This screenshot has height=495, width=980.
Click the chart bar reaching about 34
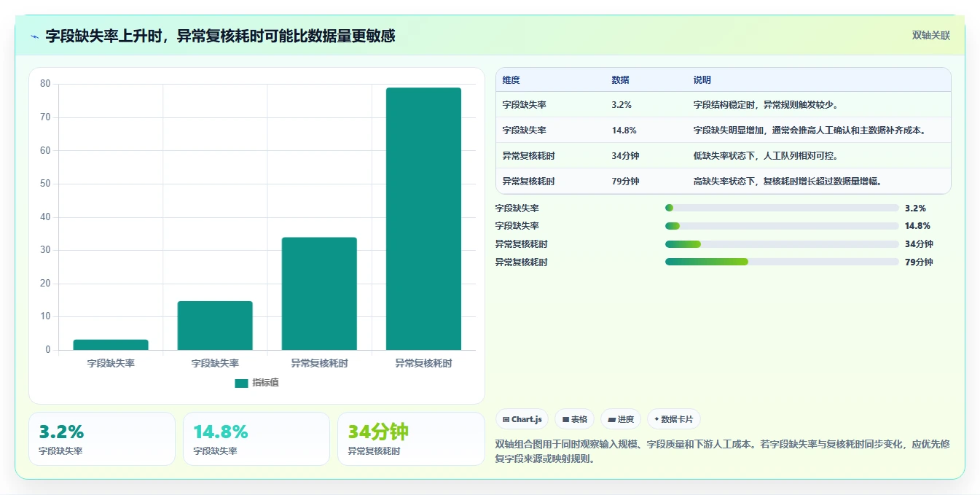pos(319,294)
